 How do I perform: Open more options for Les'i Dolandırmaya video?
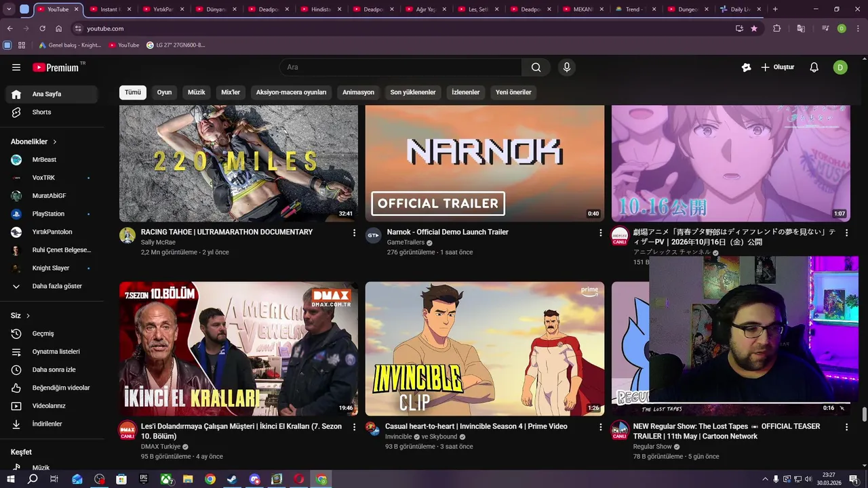coord(354,427)
